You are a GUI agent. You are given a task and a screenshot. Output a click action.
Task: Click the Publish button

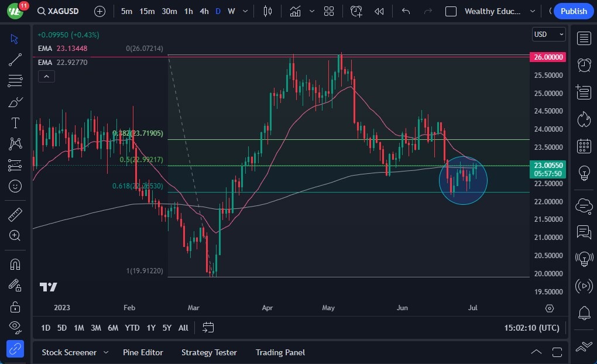(x=573, y=11)
